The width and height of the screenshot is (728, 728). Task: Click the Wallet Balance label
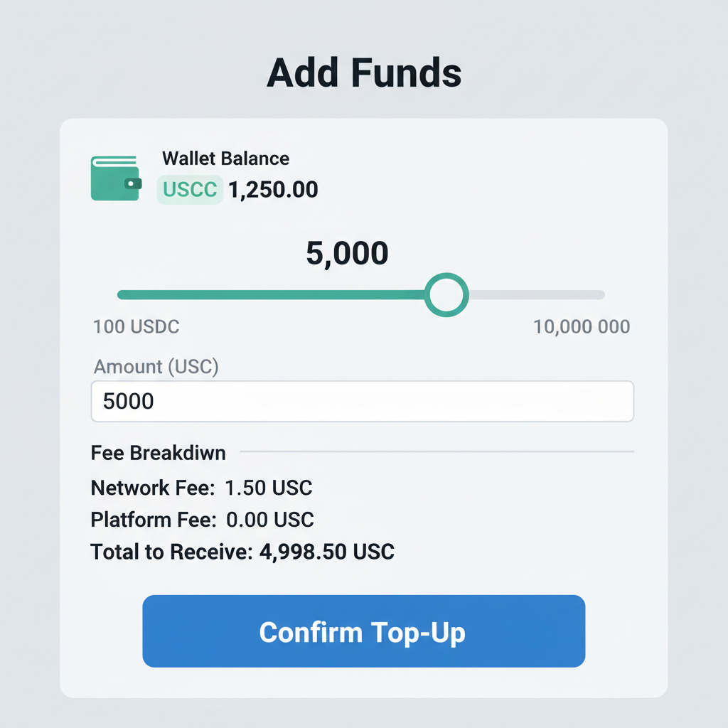click(x=225, y=159)
